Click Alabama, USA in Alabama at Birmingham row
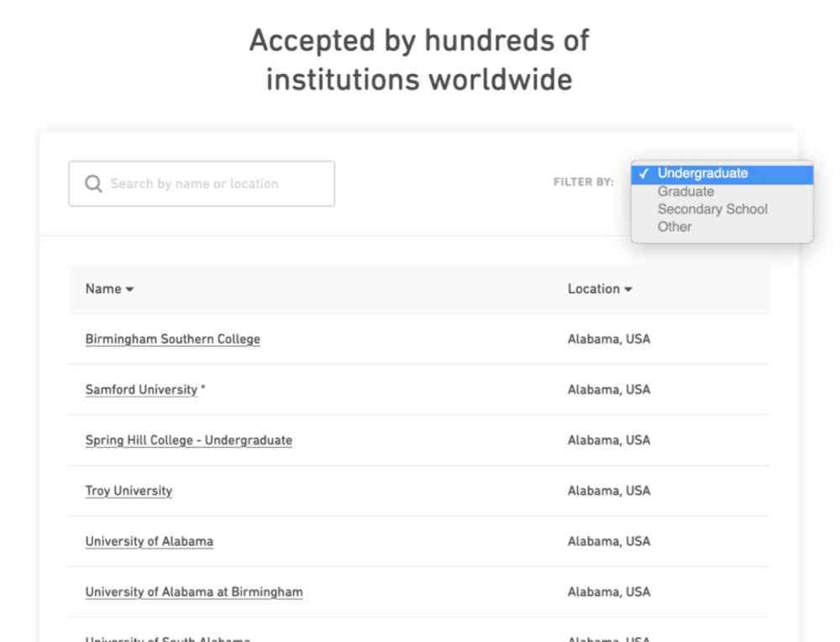 (609, 592)
